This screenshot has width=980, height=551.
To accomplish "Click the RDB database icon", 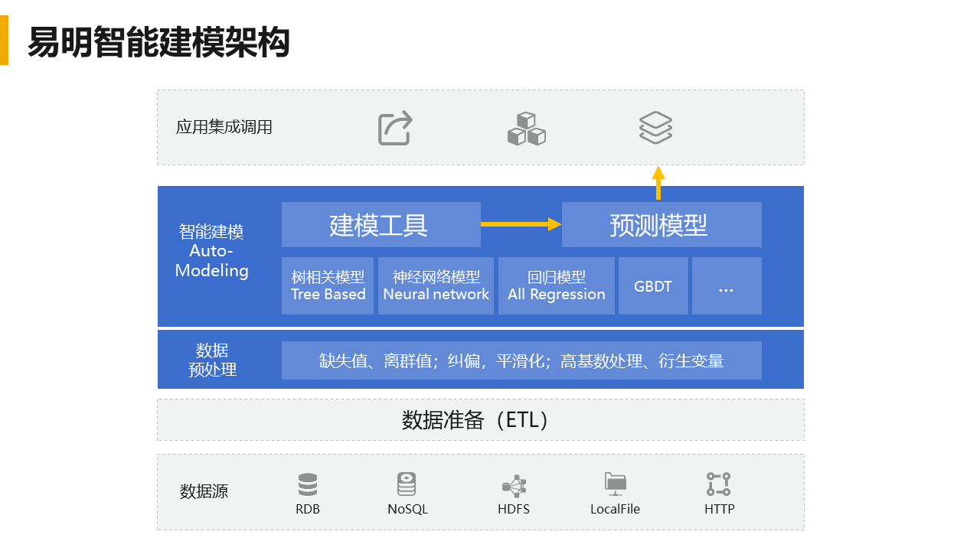I will coord(308,485).
